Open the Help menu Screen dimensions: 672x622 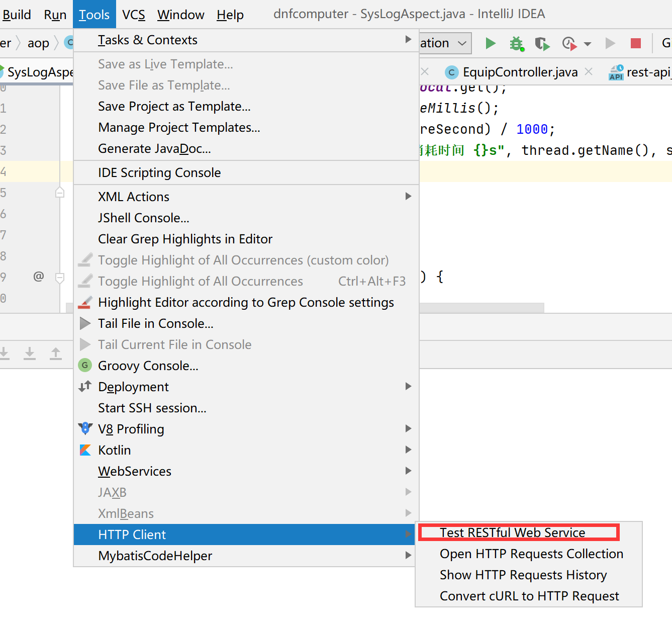pyautogui.click(x=230, y=15)
